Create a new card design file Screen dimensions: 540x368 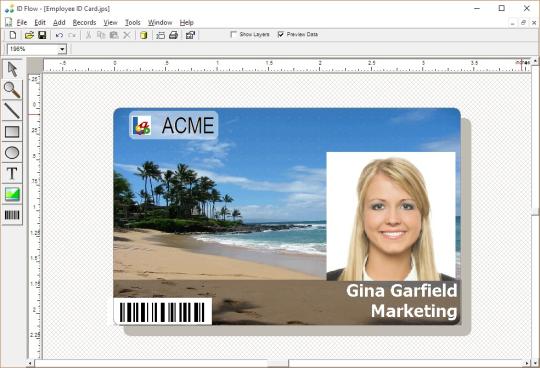13,35
